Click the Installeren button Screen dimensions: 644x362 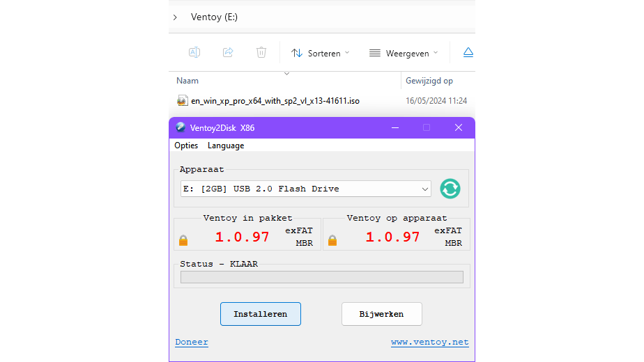pos(261,314)
